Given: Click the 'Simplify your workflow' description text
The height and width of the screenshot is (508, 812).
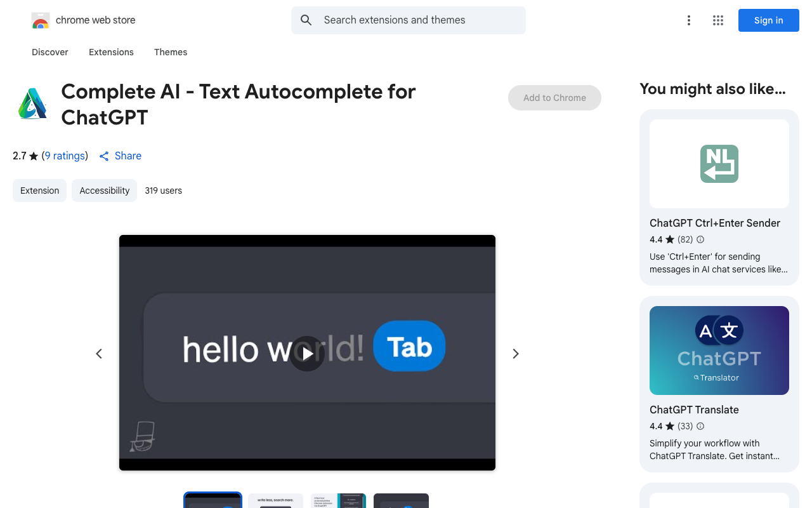Looking at the screenshot, I should [715, 450].
